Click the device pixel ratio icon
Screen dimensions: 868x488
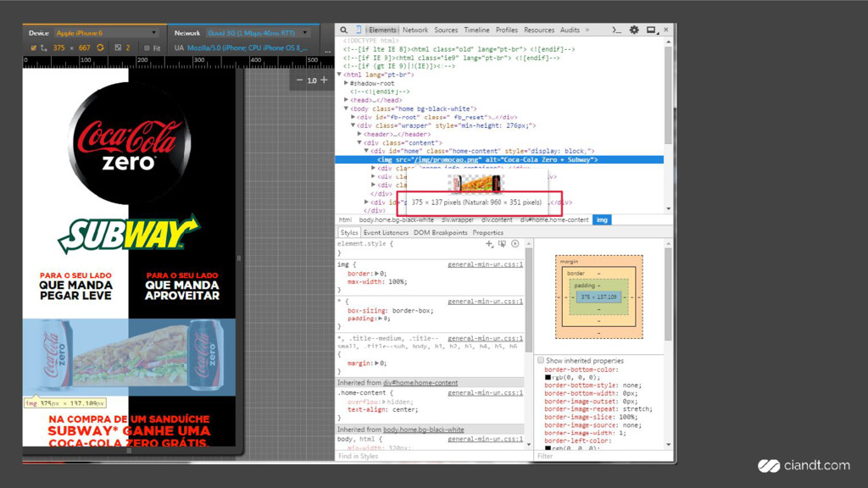coord(118,47)
